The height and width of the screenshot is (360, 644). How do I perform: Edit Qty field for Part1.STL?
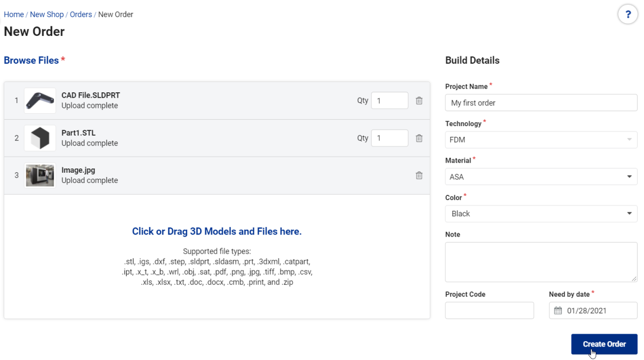coord(390,138)
